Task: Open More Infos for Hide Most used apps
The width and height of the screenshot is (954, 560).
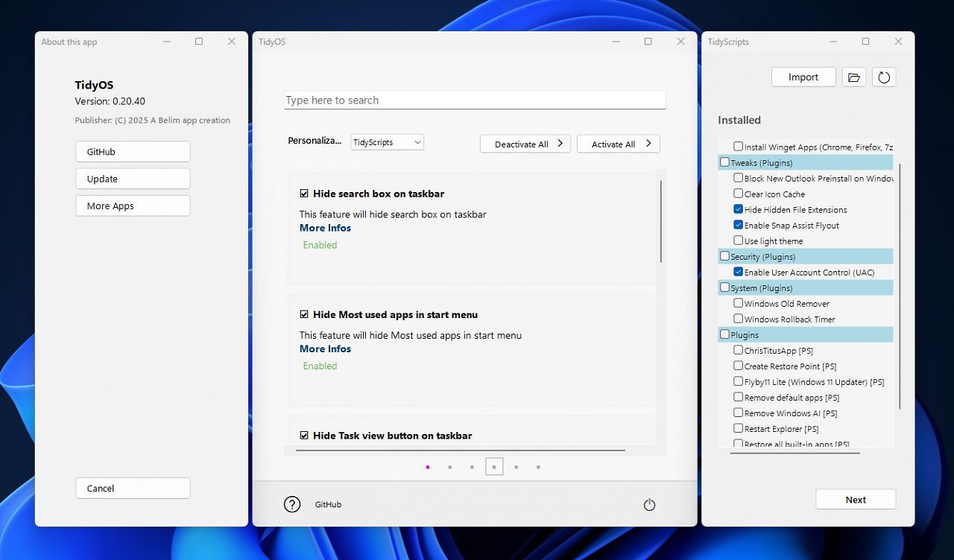Action: click(x=325, y=349)
